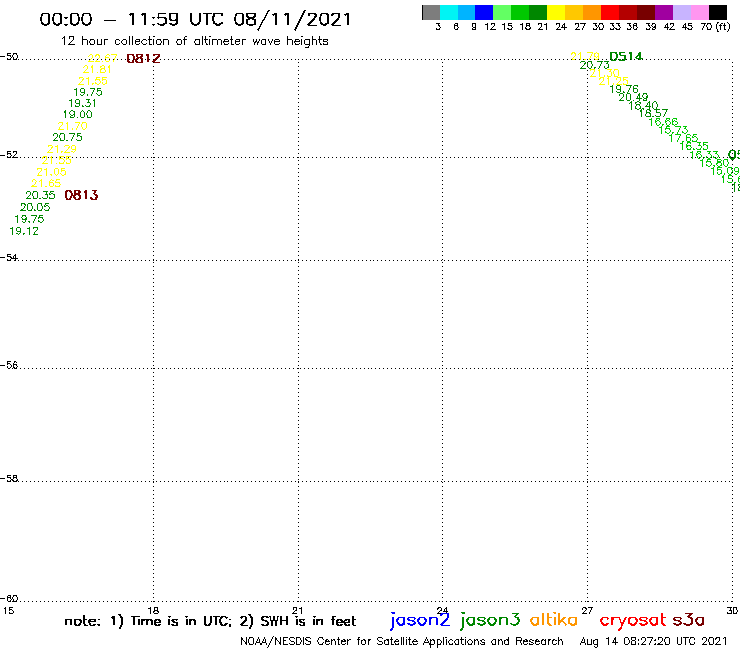Select the wave height value 22.67
The height and width of the screenshot is (650, 740).
click(102, 58)
